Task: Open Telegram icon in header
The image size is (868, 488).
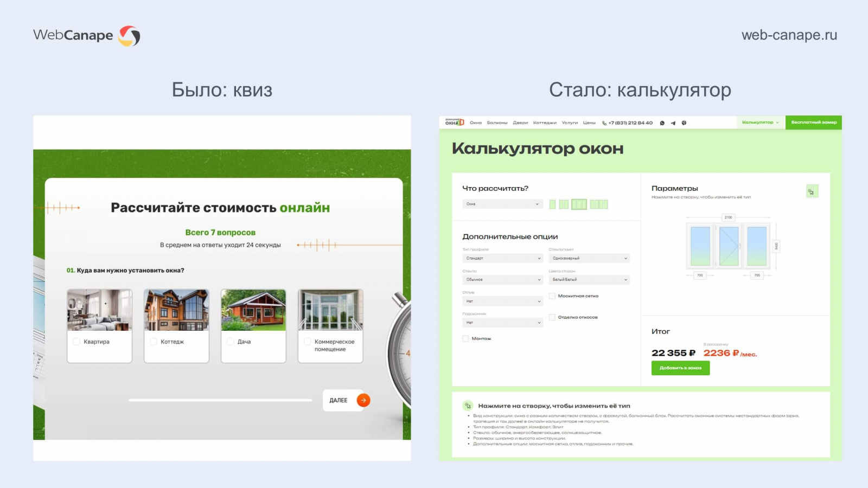Action: [x=673, y=123]
